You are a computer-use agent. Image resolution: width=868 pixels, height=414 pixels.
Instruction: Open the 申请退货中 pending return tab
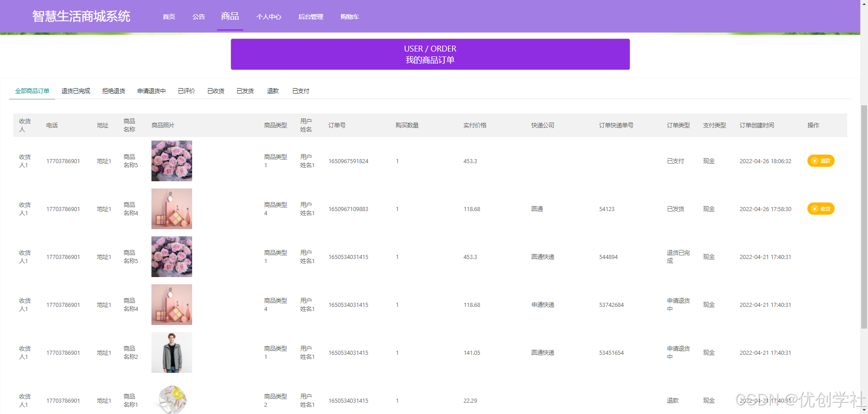[151, 90]
